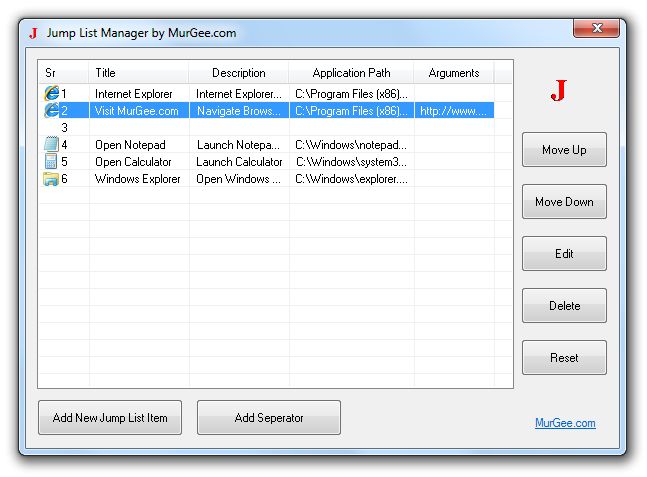
Task: Close the Jump List Manager window
Action: click(596, 29)
